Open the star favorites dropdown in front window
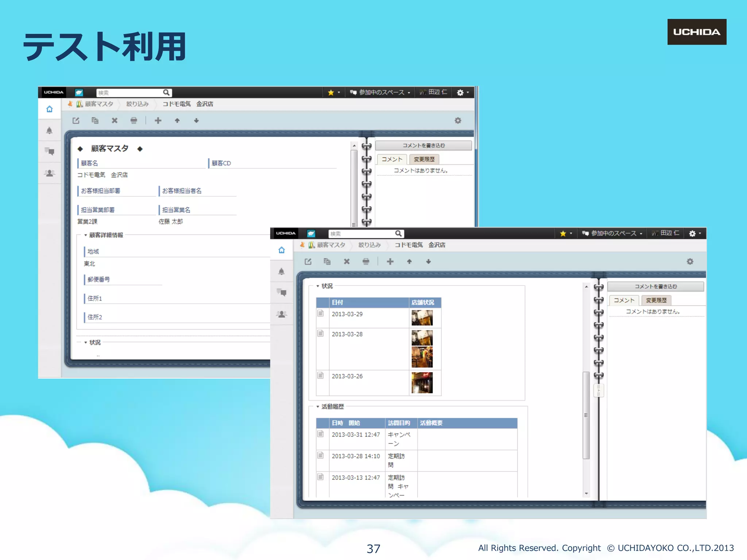Screen dimensions: 747x560 click(x=566, y=233)
